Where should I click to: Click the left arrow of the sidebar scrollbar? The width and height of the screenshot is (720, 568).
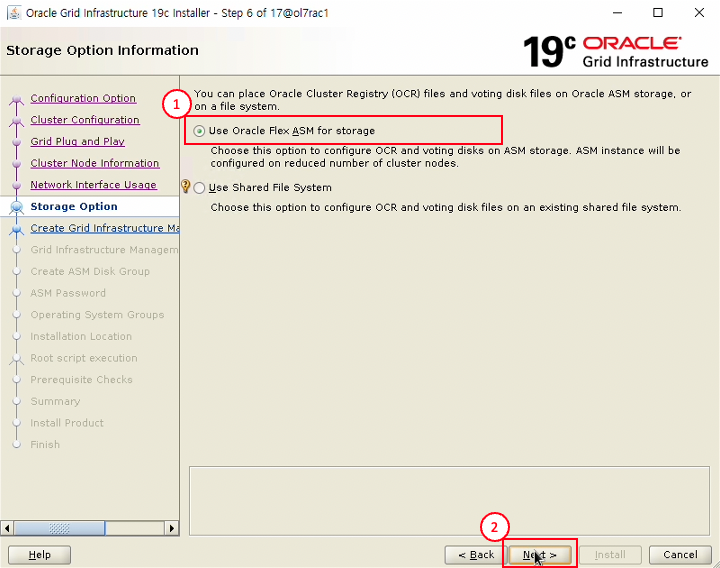(7, 528)
